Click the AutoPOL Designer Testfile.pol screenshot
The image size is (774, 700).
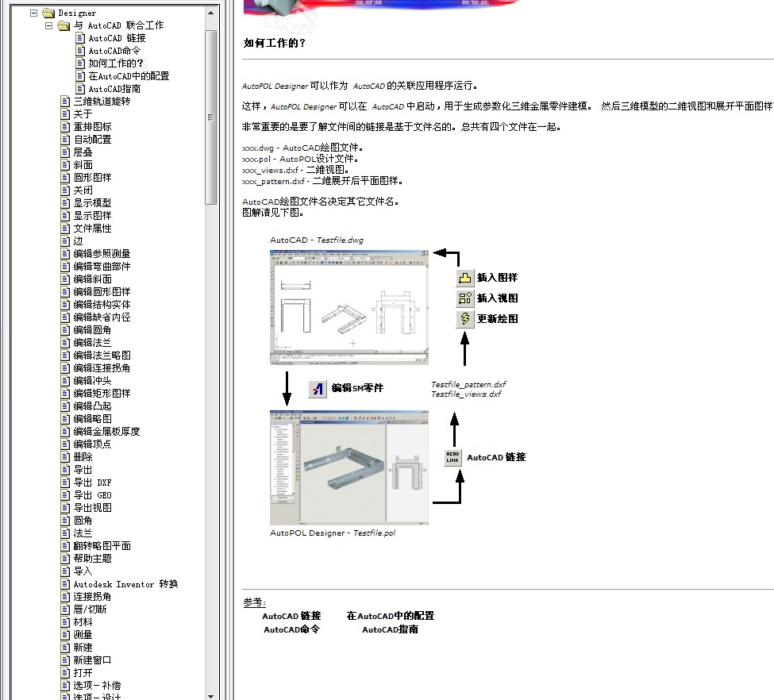(x=349, y=467)
